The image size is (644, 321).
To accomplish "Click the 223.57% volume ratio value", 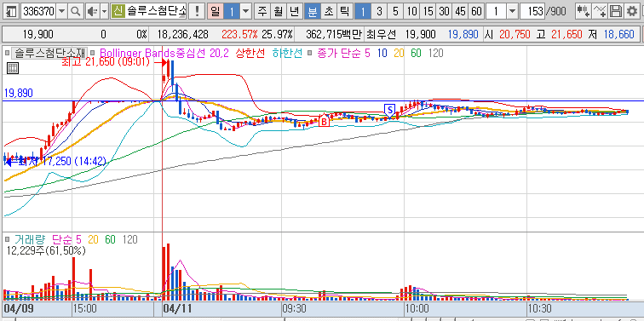I will (x=239, y=34).
